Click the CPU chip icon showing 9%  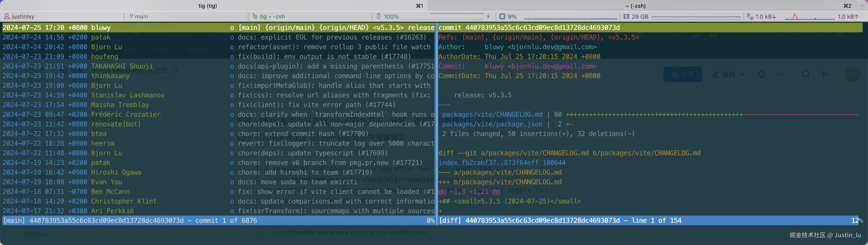point(502,16)
